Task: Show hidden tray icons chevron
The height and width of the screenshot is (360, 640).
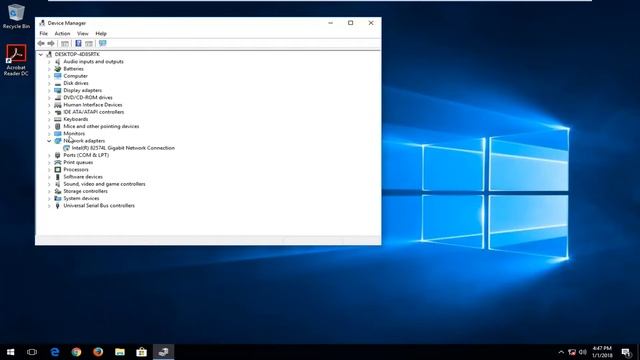Action: point(561,352)
